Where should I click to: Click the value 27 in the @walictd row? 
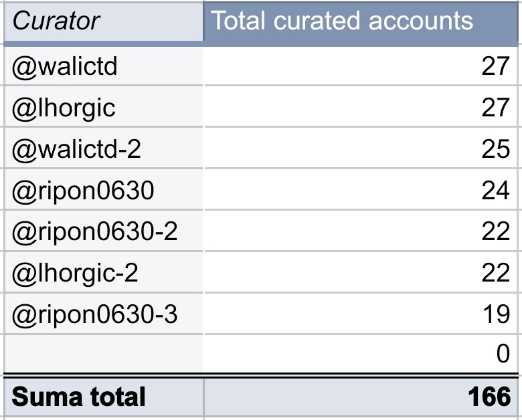click(495, 66)
